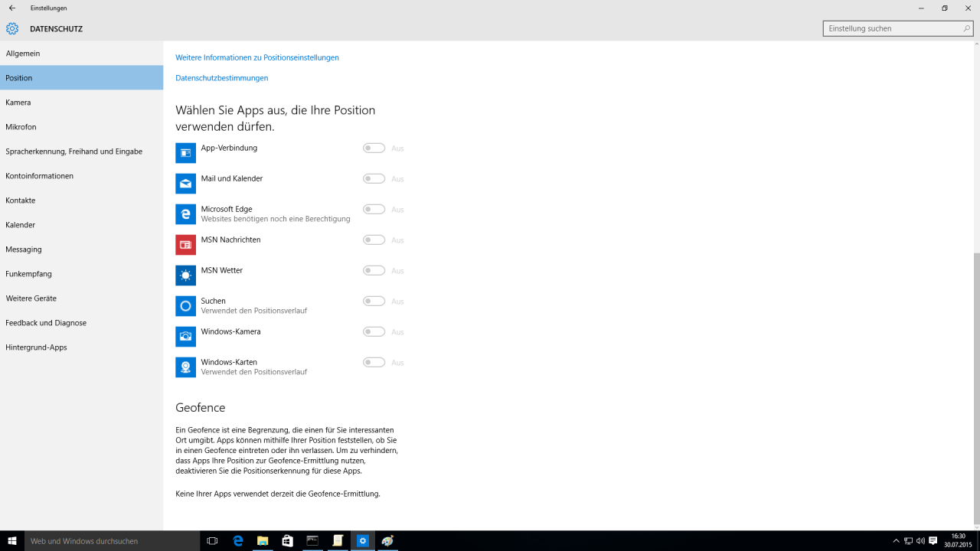Go back using the arrow in title bar
Screen dimensions: 980x551
point(11,8)
